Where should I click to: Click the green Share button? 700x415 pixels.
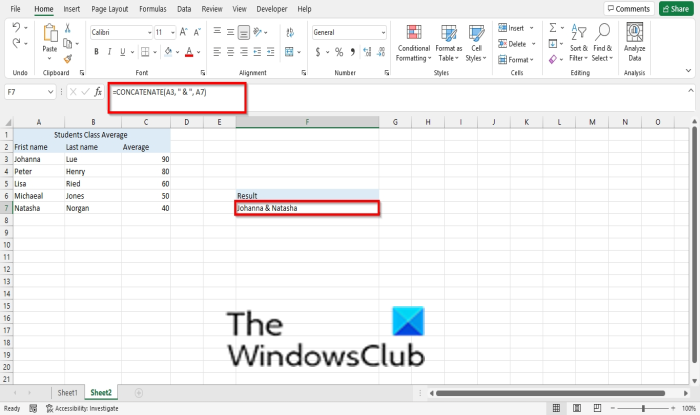[x=676, y=9]
